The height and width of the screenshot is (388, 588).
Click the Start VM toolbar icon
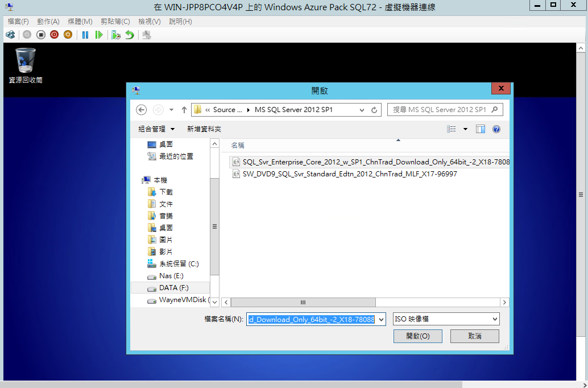[27, 35]
